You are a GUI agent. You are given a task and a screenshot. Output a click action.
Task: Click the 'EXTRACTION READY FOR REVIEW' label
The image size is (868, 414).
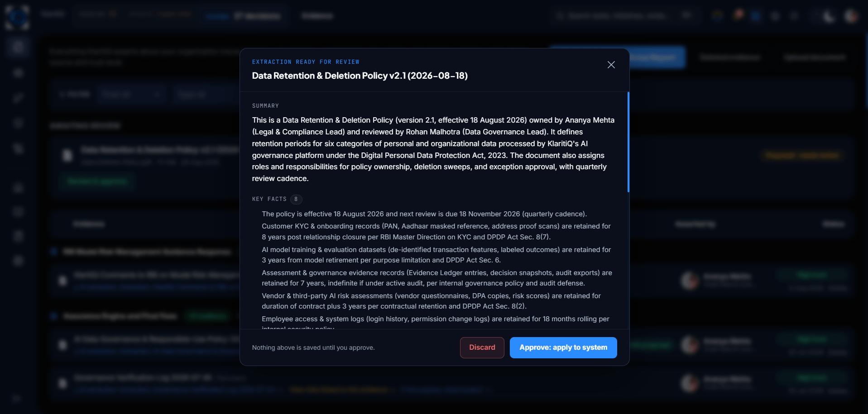tap(306, 62)
